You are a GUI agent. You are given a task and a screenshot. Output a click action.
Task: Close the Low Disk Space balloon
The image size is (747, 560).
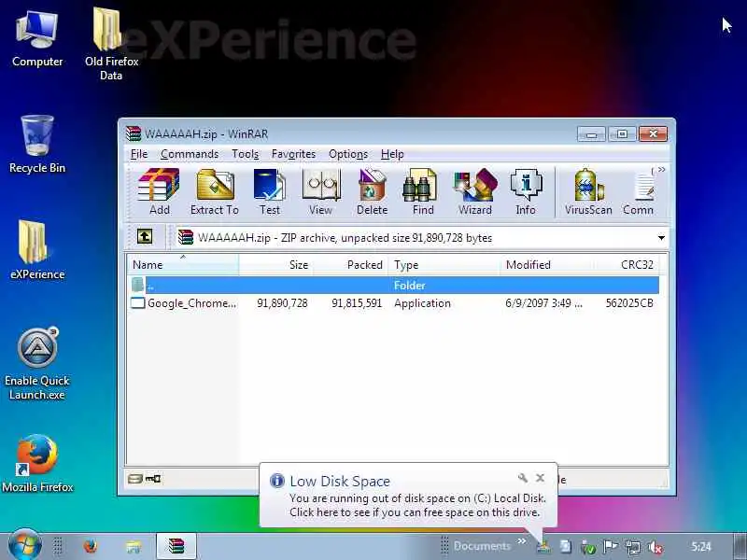(x=540, y=478)
